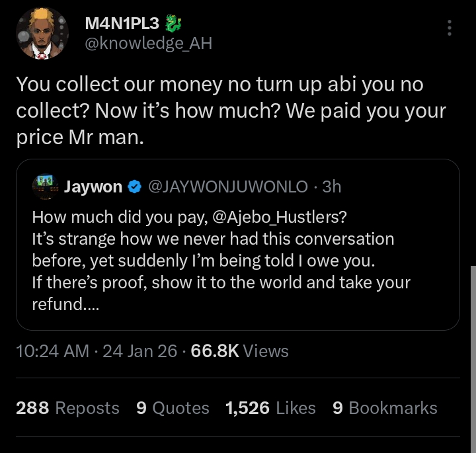This screenshot has width=476, height=453.
Task: Click the Jaywon display name
Action: pyautogui.click(x=93, y=187)
